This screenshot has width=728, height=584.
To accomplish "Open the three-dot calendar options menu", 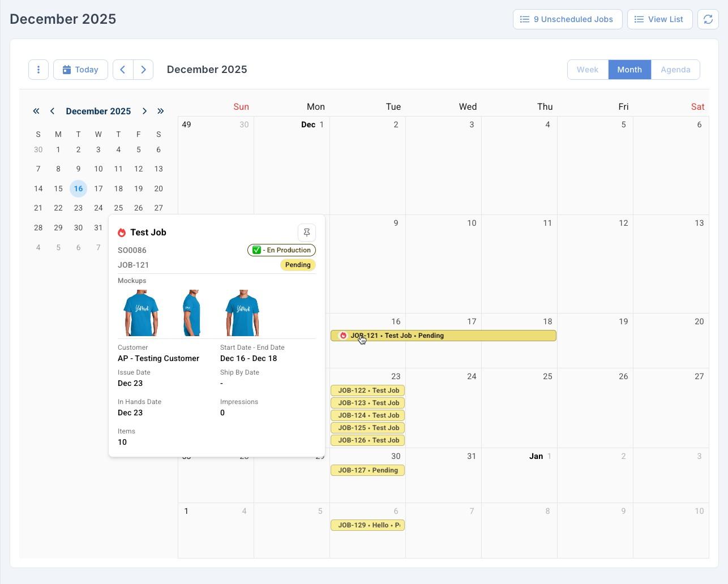I will tap(38, 70).
